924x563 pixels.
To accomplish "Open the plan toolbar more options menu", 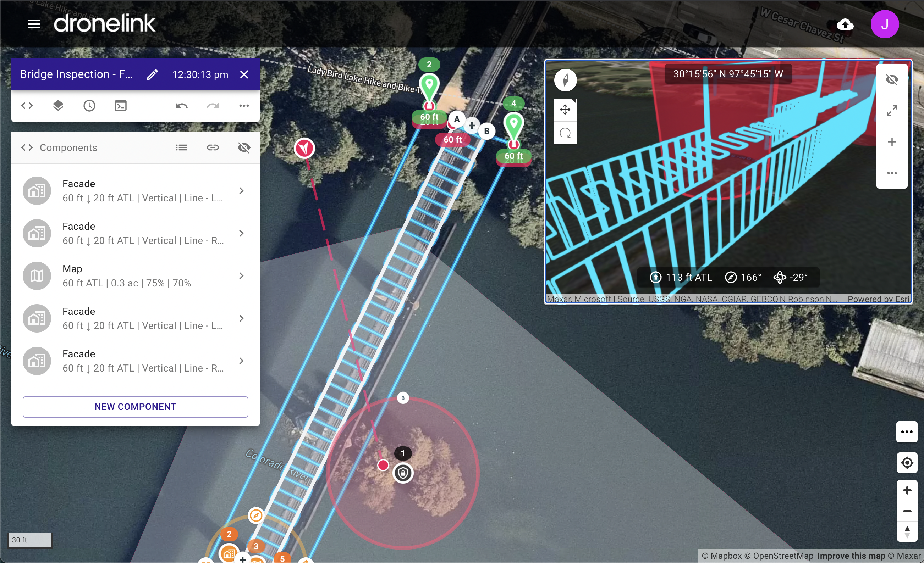I will (x=244, y=106).
